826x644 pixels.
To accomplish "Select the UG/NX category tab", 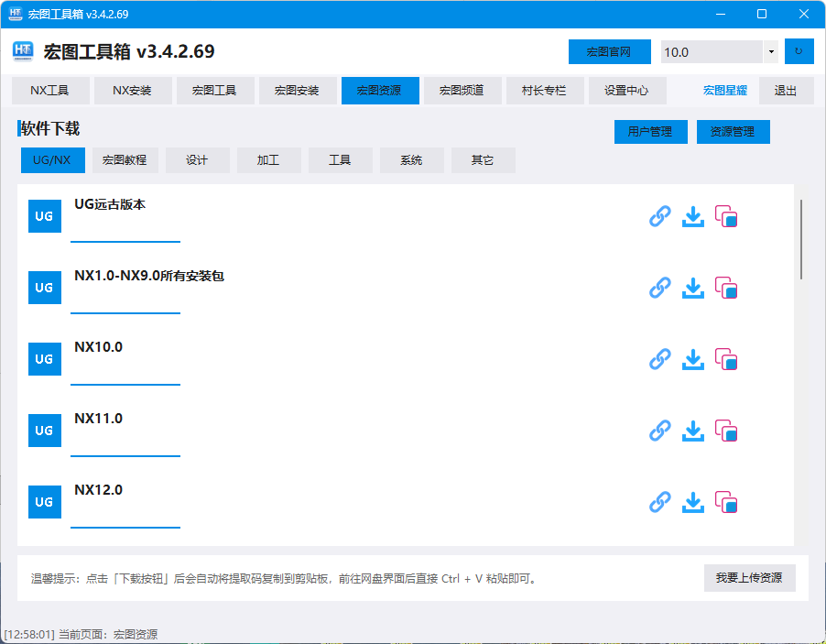I will pos(53,160).
